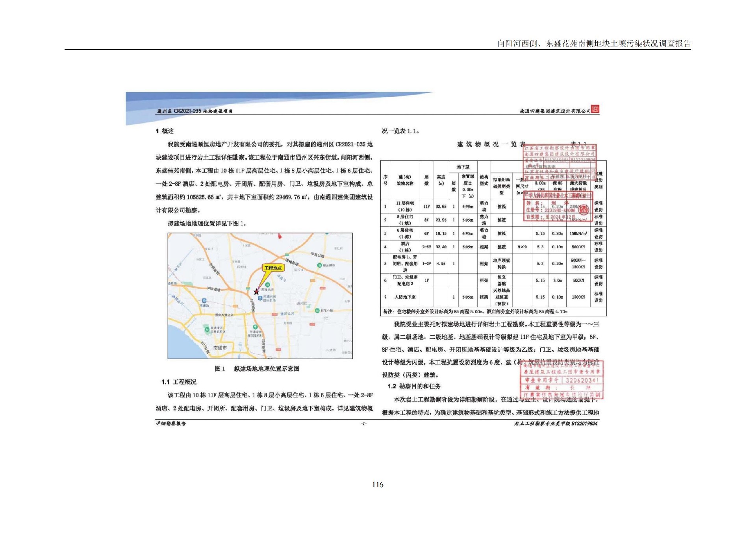Click the yellow '工程地点' callout on the map

(273, 268)
